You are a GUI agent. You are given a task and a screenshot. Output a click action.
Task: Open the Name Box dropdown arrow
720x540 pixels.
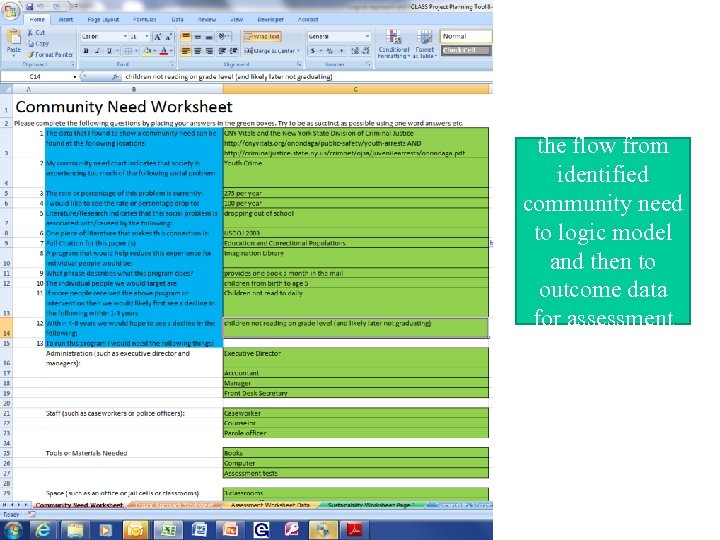[x=74, y=77]
